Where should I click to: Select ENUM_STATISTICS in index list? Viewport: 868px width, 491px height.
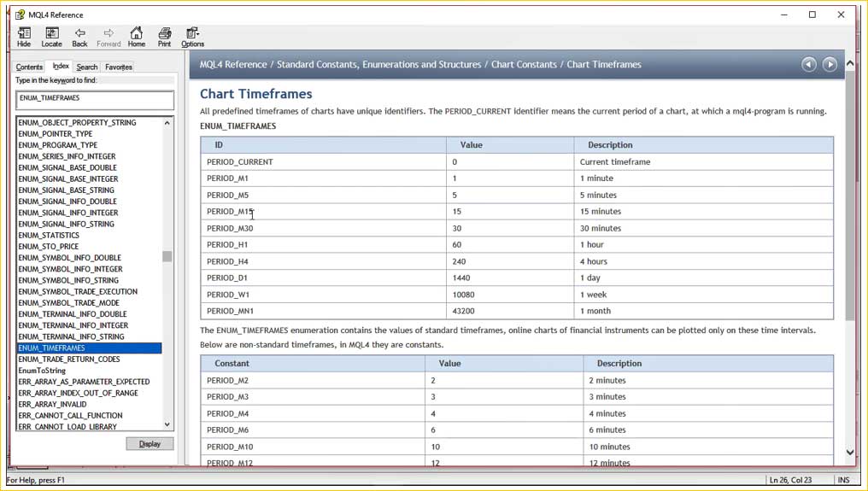click(49, 236)
